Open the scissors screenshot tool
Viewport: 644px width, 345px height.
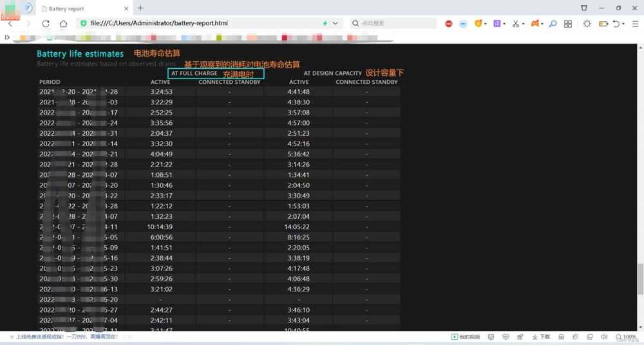(x=515, y=24)
